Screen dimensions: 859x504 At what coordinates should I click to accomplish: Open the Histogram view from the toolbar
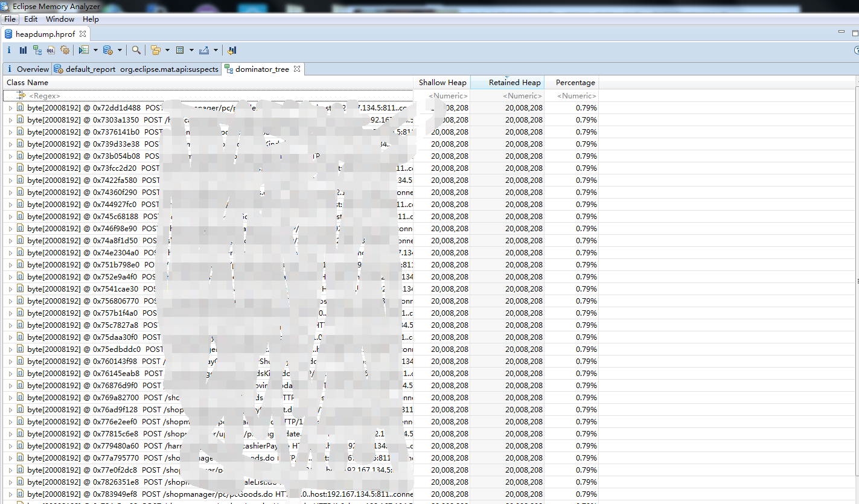pyautogui.click(x=23, y=50)
